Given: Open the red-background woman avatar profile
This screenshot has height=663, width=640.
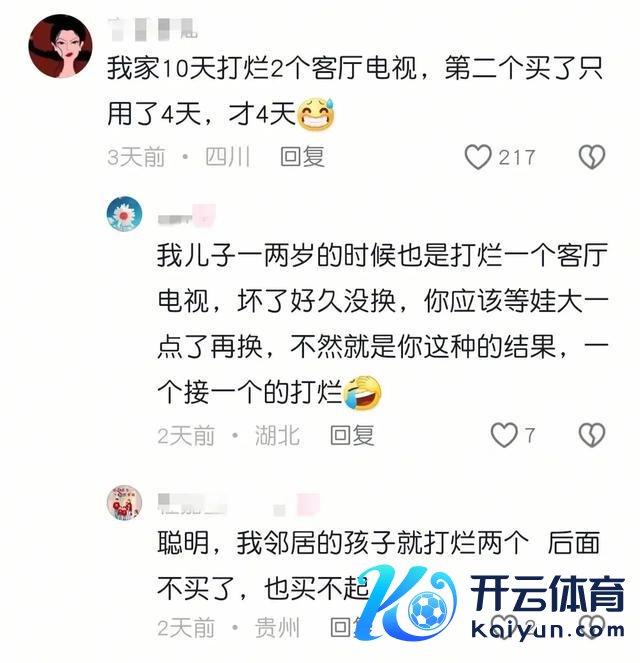Looking at the screenshot, I should tap(60, 46).
